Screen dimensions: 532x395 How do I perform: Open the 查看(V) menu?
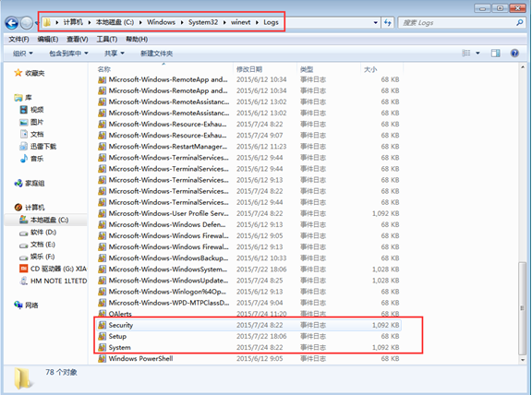point(78,40)
